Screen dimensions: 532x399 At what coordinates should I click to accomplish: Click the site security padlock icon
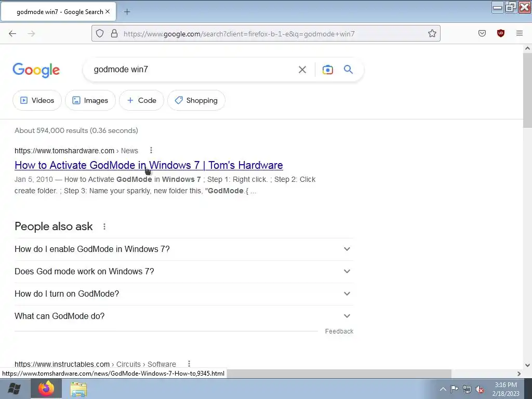tap(114, 33)
